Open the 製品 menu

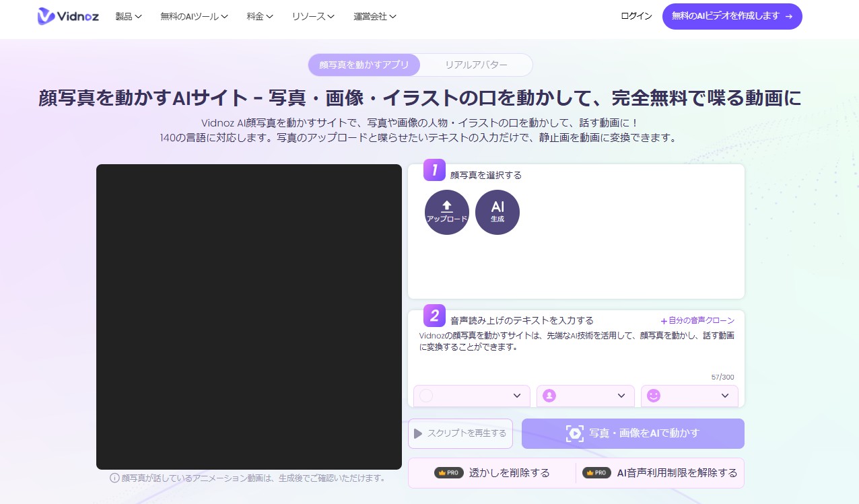(x=128, y=16)
